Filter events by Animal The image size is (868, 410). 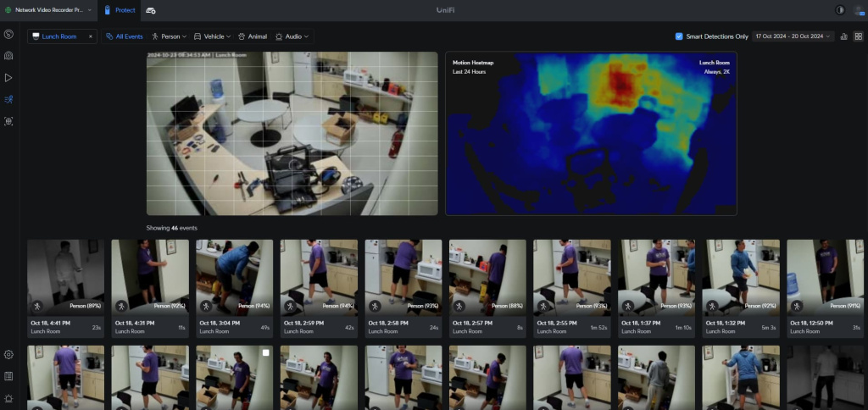(253, 36)
